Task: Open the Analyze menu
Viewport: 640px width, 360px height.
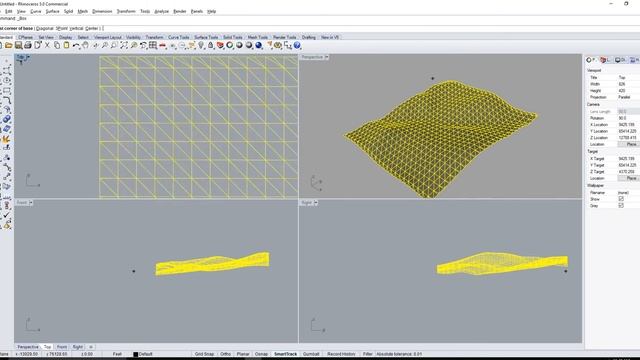Action: point(161,11)
